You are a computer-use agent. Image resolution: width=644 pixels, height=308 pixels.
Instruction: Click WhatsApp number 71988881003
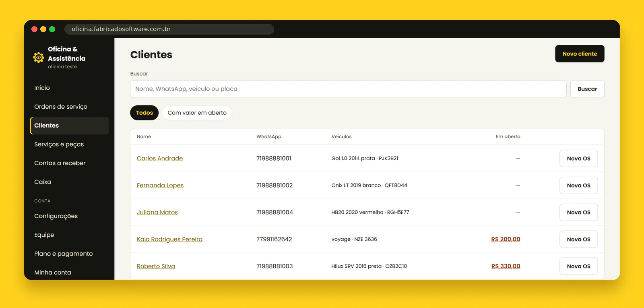(275, 266)
